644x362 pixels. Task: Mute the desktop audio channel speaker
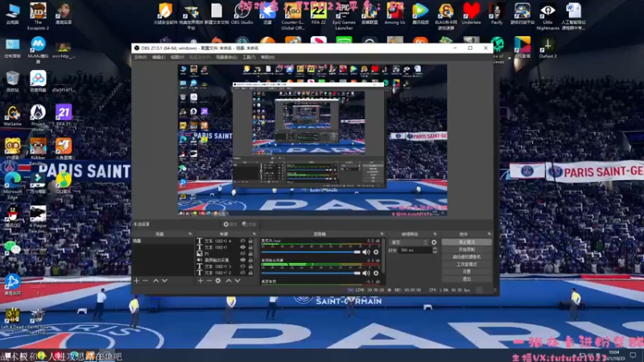pyautogui.click(x=366, y=273)
